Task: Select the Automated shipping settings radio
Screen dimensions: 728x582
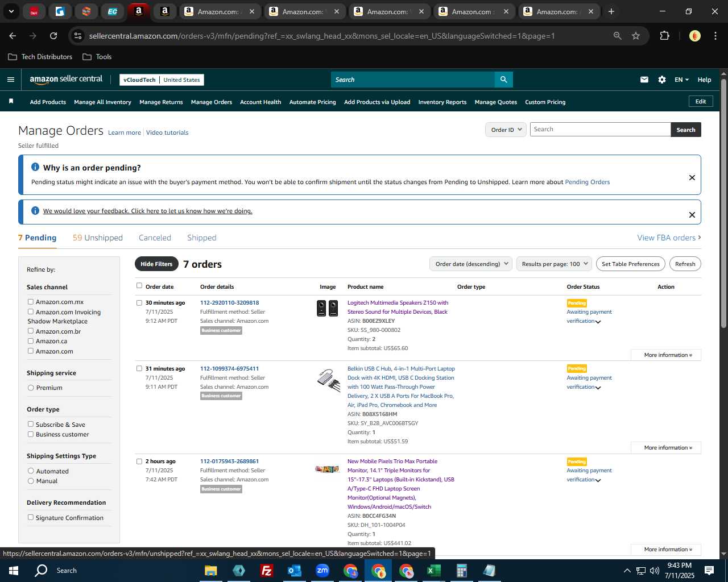Action: coord(31,471)
